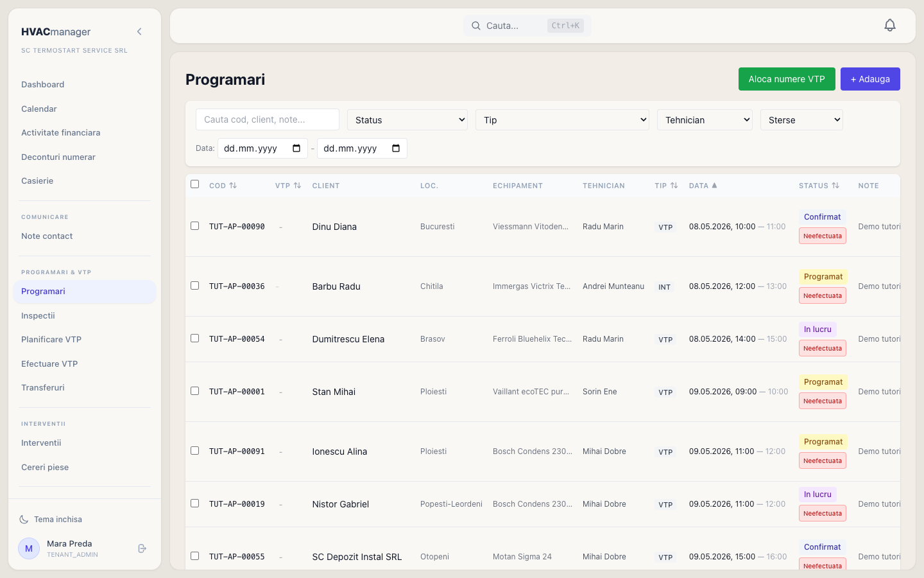The image size is (924, 578).
Task: Click the Adauga button
Action: [x=870, y=79]
